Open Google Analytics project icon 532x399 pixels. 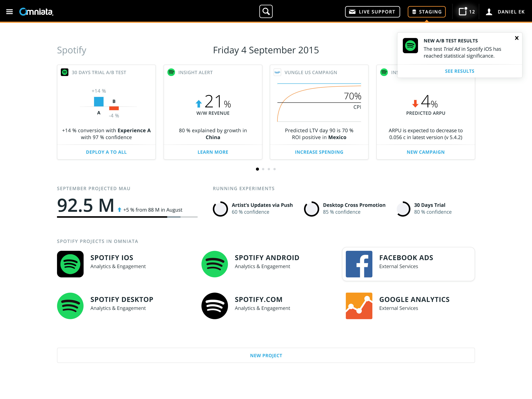359,306
